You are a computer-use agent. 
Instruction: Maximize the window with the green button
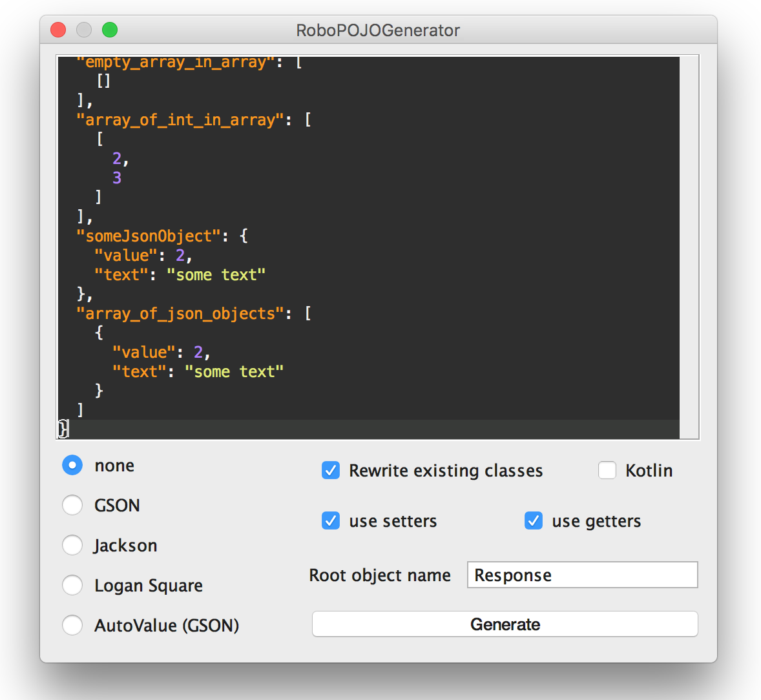(x=110, y=30)
